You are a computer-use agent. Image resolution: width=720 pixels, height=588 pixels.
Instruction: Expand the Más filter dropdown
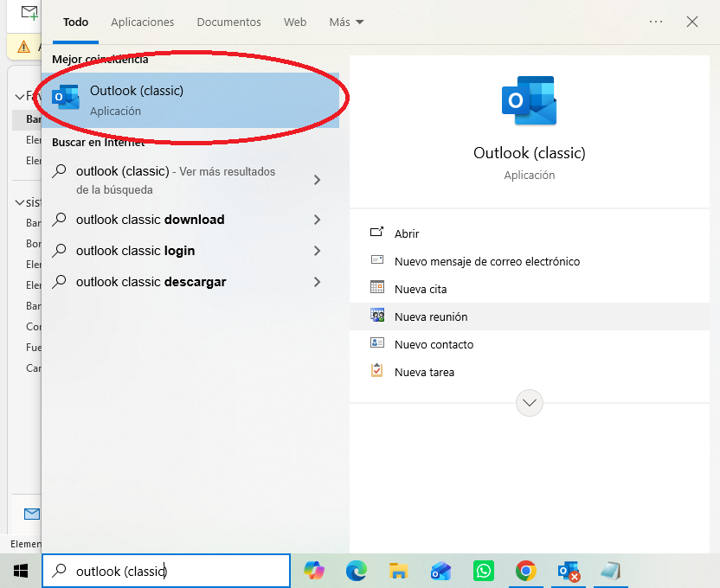tap(346, 22)
